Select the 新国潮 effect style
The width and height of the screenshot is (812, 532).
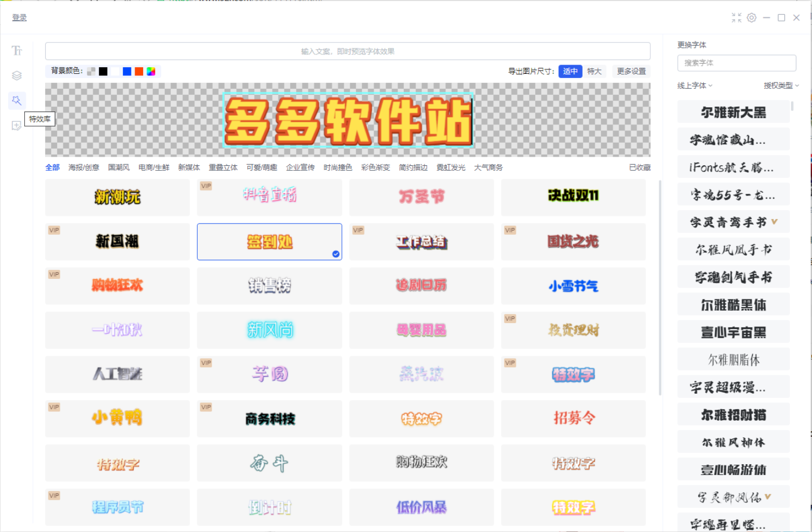pos(117,242)
